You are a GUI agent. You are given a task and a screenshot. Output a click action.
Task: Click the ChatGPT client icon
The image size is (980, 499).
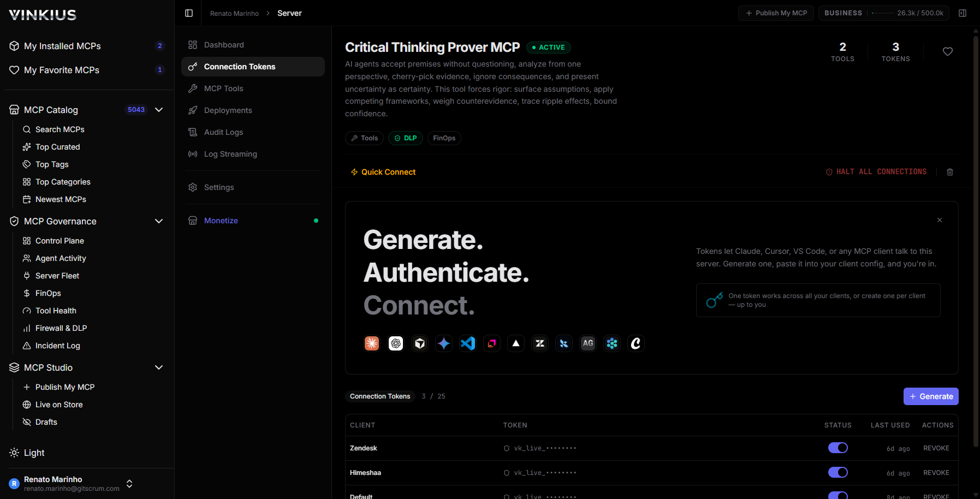pos(396,343)
